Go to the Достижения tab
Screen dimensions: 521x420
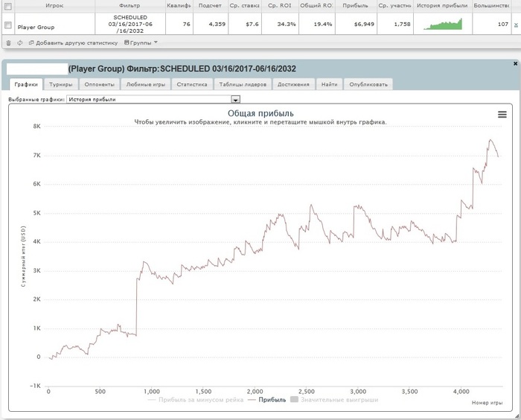click(293, 84)
